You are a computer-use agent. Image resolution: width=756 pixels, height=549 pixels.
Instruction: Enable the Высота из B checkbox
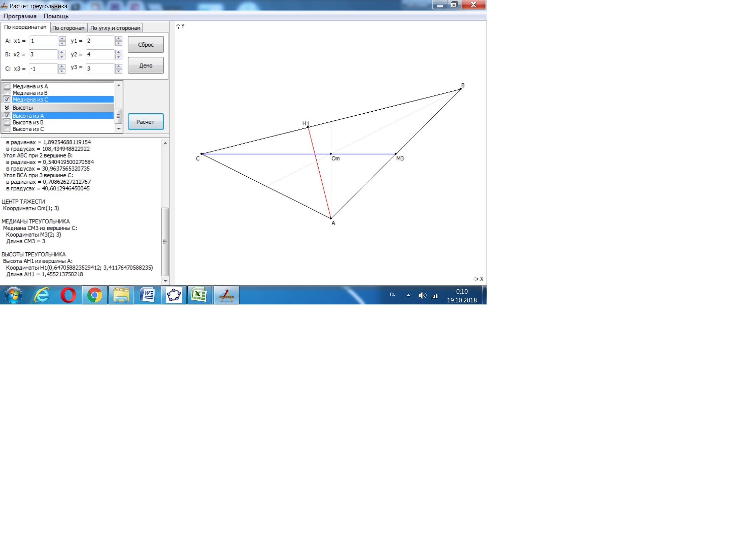7,122
